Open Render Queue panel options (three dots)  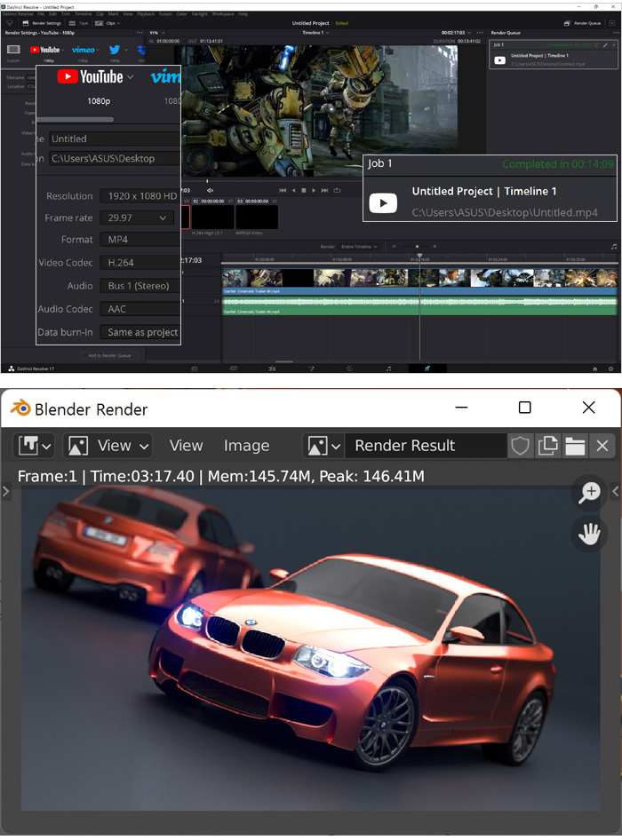(616, 33)
